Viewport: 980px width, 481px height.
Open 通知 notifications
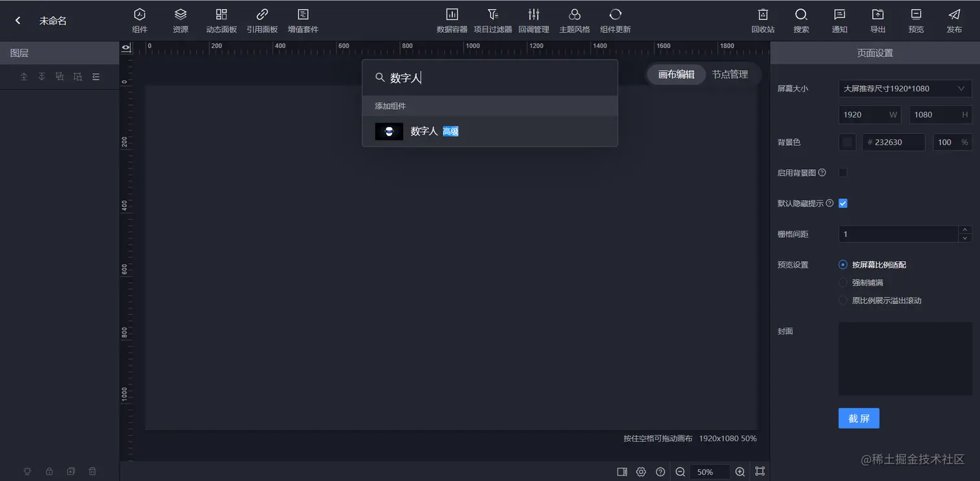coord(839,20)
